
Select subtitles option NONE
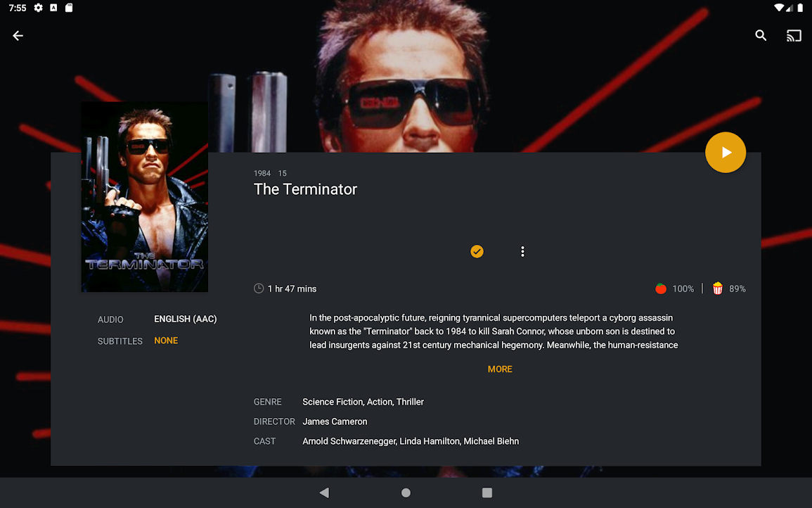(166, 341)
